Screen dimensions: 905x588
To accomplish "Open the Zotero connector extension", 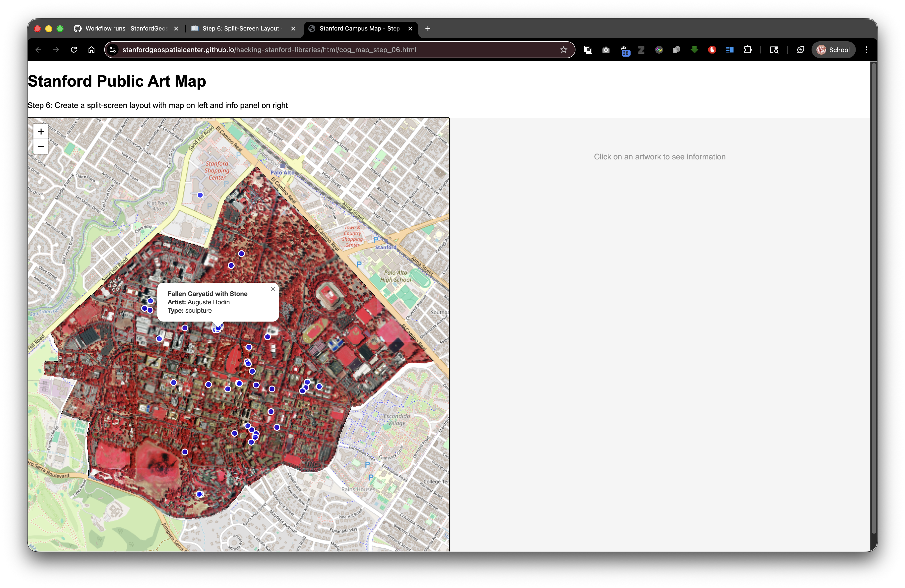I will [x=641, y=49].
